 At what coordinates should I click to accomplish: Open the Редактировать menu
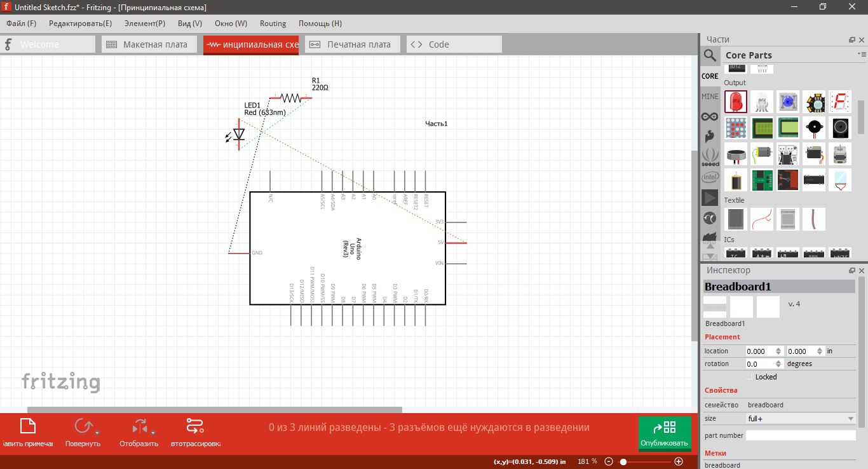[80, 24]
